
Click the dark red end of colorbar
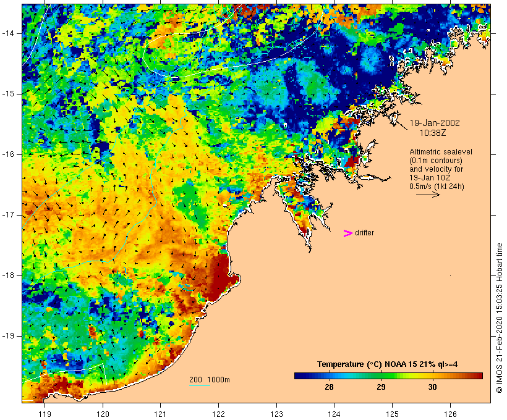click(478, 376)
